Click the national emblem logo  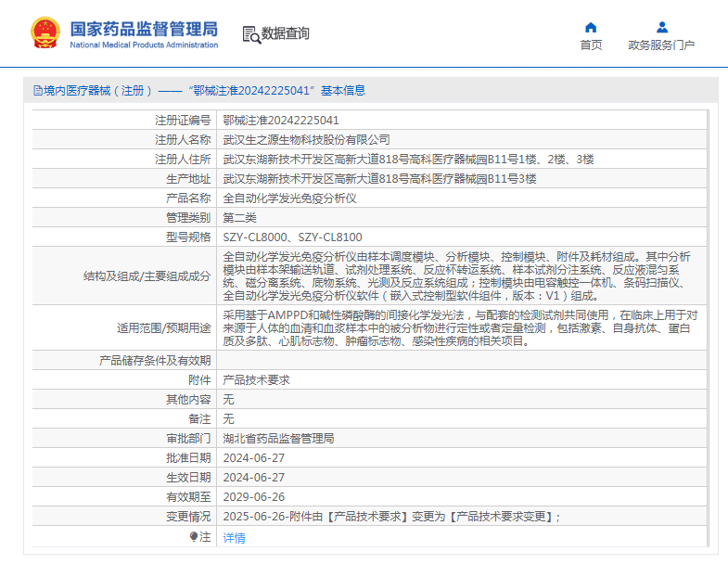click(x=45, y=33)
